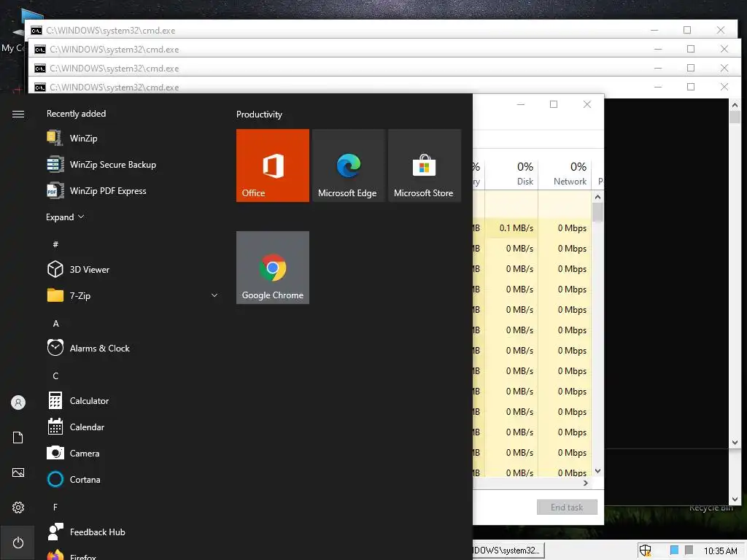Sort by Network column in Task Manager
The width and height of the screenshot is (747, 560).
pyautogui.click(x=565, y=174)
